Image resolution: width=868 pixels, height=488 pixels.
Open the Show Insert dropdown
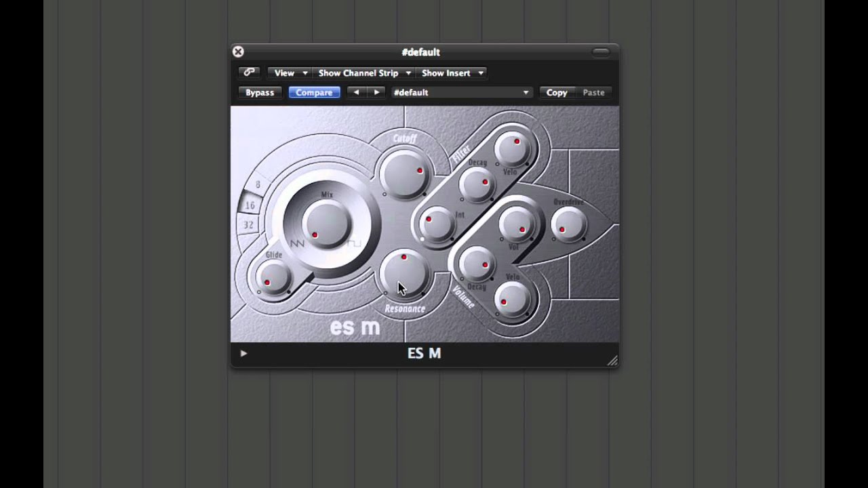(452, 73)
